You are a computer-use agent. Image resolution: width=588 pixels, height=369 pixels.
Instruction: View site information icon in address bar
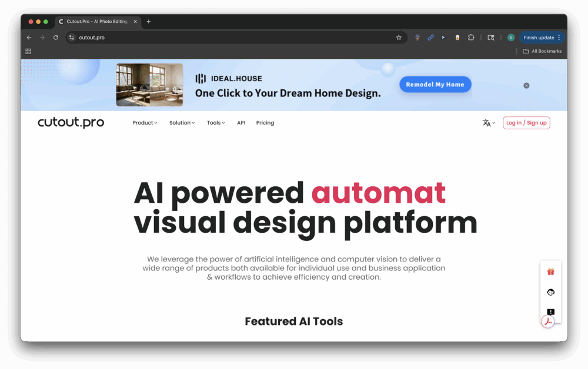(72, 38)
